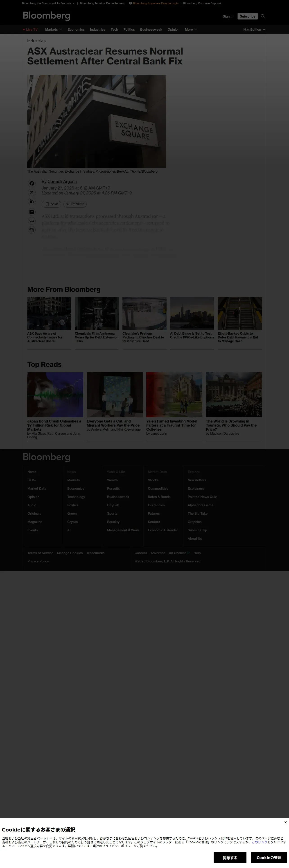Share article by email icon
Screen dimensions: 289x868
pos(32,212)
